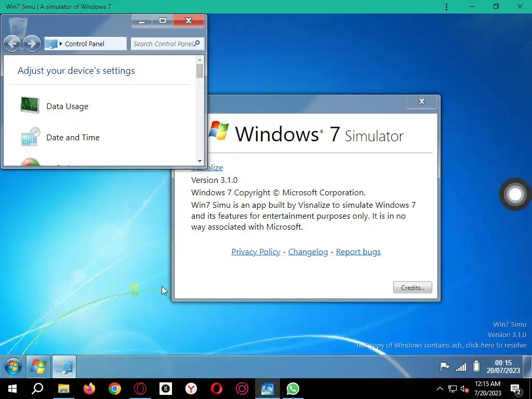Image resolution: width=532 pixels, height=399 pixels.
Task: Click the search magnifier in Control Panel
Action: 197,43
